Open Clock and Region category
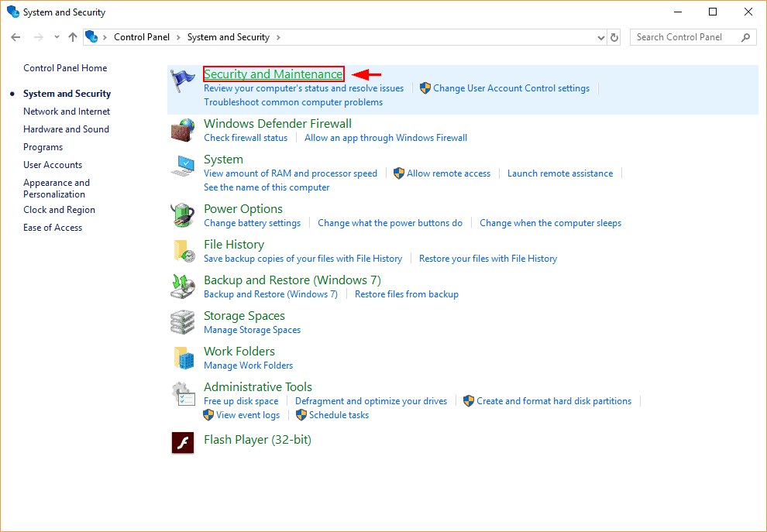 59,210
